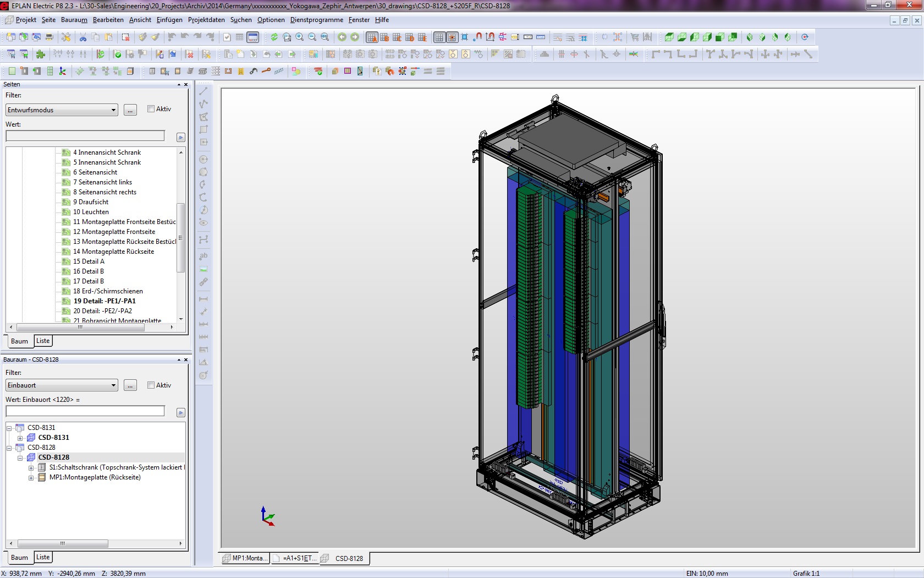Enable the Aktiv checkbox in Seiten panel

click(151, 109)
